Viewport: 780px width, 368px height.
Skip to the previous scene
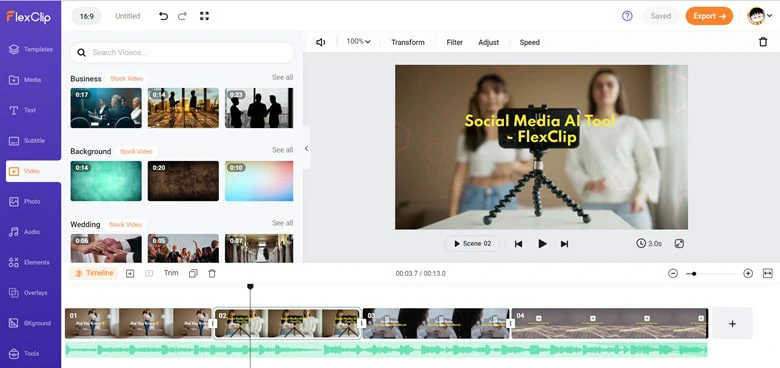point(518,244)
